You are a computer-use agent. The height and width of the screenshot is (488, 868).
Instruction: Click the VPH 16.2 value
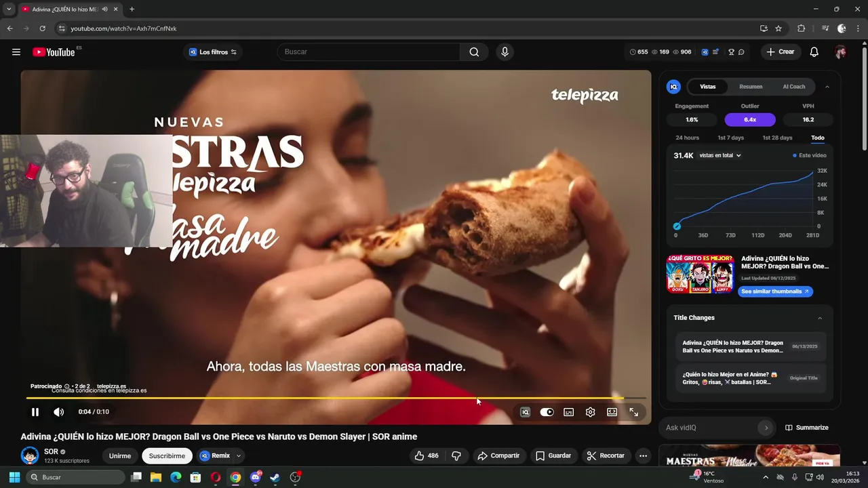[x=808, y=119]
